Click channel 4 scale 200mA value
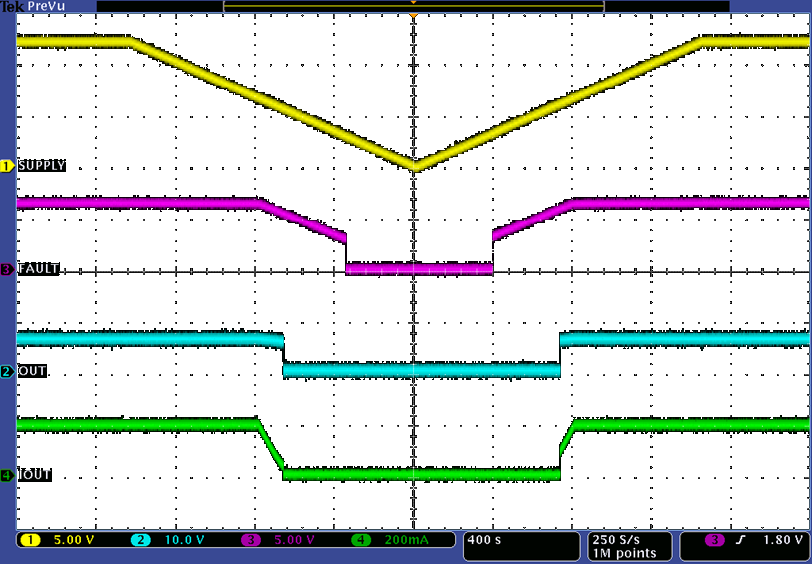The image size is (812, 564). point(407,540)
